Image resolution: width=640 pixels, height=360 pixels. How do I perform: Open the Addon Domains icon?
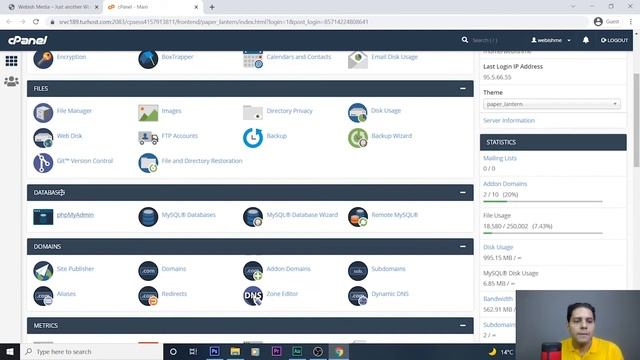(253, 271)
